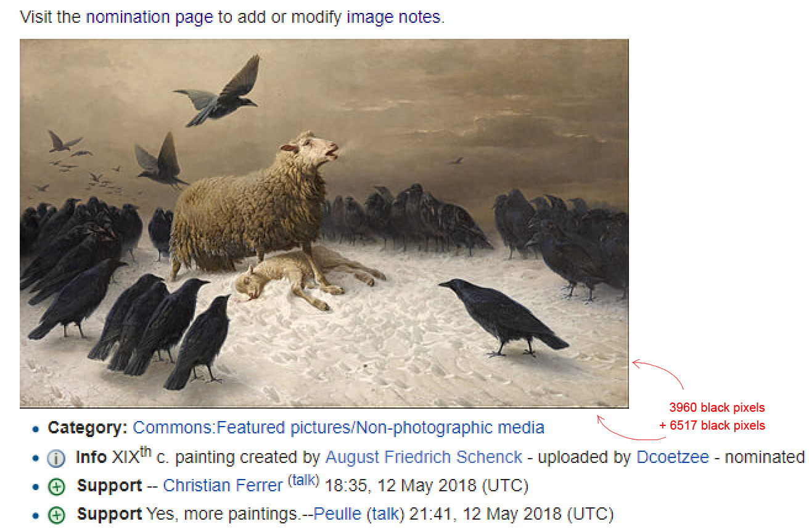Click the artist signature in painting corner
This screenshot has height=532, width=809.
(36, 400)
